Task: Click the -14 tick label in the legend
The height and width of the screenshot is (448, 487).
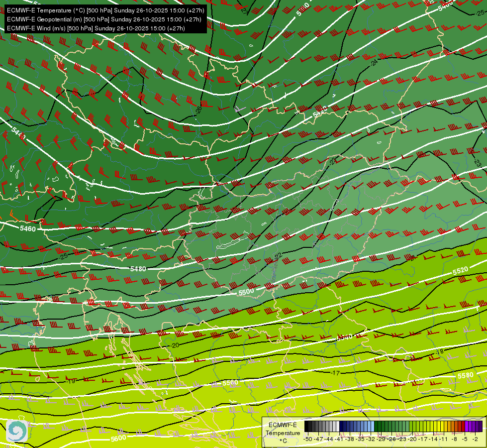Action: pyautogui.click(x=433, y=439)
